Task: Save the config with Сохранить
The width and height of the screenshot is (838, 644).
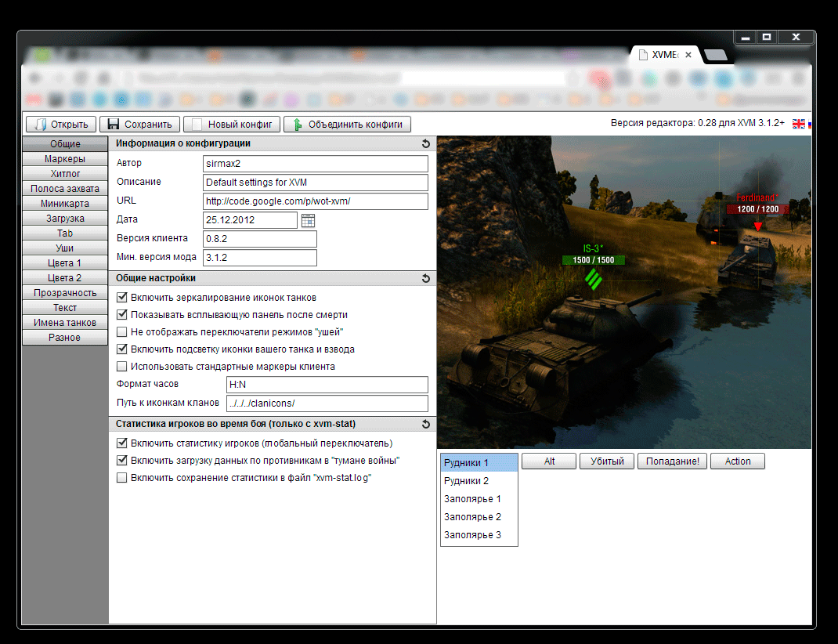Action: 140,124
